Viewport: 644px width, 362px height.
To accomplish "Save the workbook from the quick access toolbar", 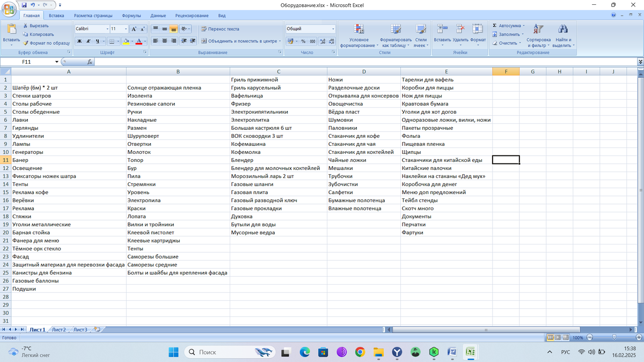I will tap(25, 4).
